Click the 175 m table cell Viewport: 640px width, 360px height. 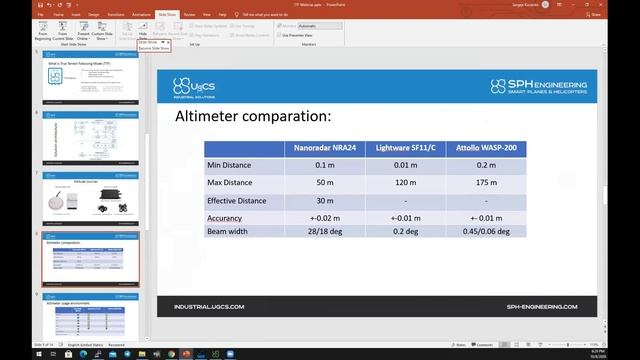pos(486,182)
